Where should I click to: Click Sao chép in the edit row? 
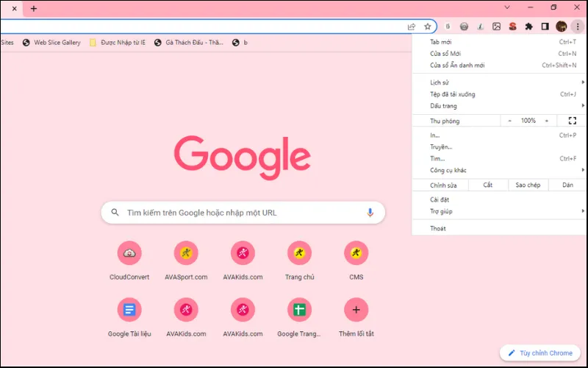pos(528,185)
